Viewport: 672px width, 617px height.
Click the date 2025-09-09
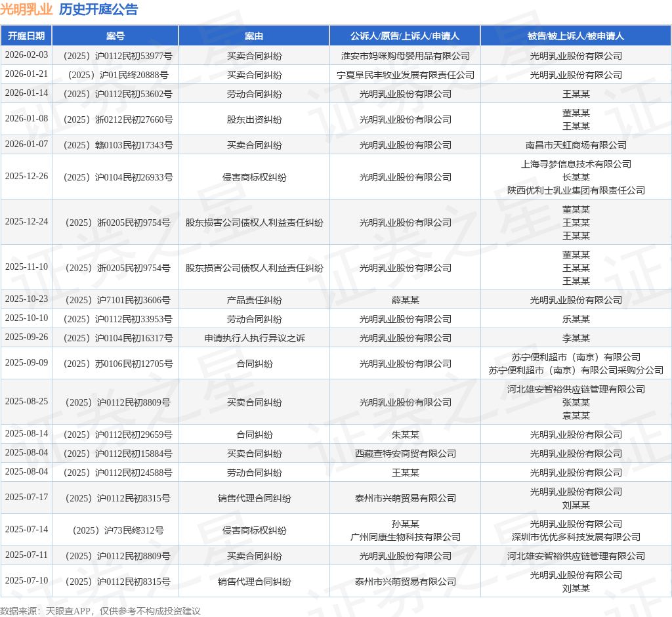coord(26,363)
